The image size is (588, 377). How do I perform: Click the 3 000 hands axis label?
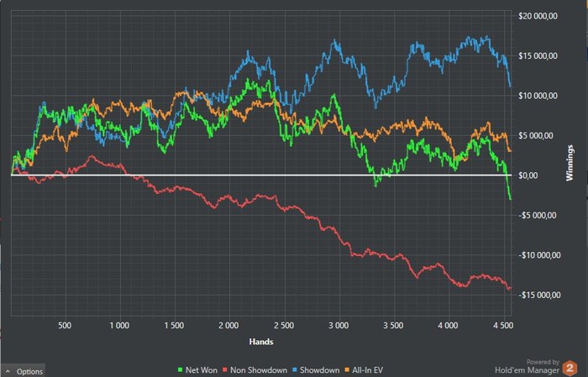(339, 325)
